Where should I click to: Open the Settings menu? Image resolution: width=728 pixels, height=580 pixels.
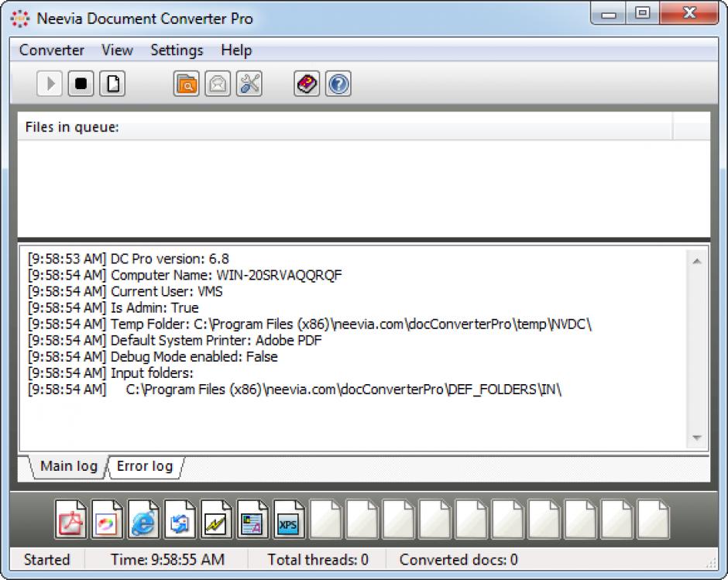click(177, 50)
